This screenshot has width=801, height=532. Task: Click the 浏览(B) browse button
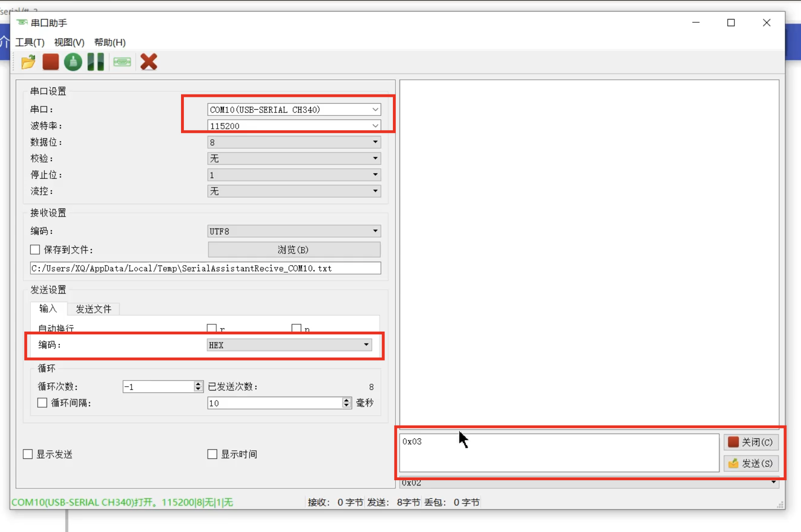(294, 249)
